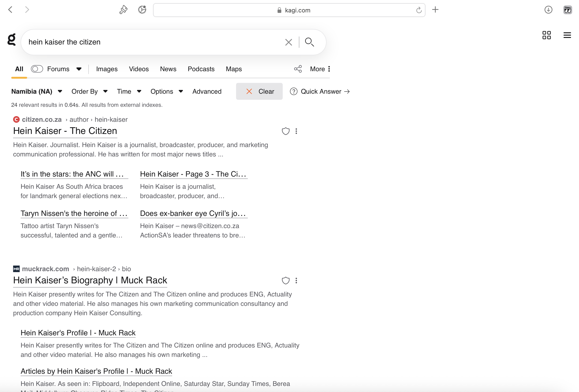Reload the page in address bar
Viewport: 579px width, 392px height.
[419, 10]
